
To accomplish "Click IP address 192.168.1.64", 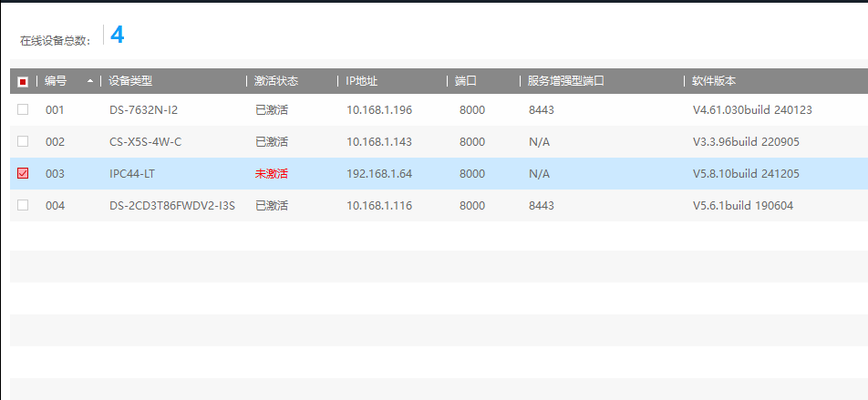I will [379, 174].
